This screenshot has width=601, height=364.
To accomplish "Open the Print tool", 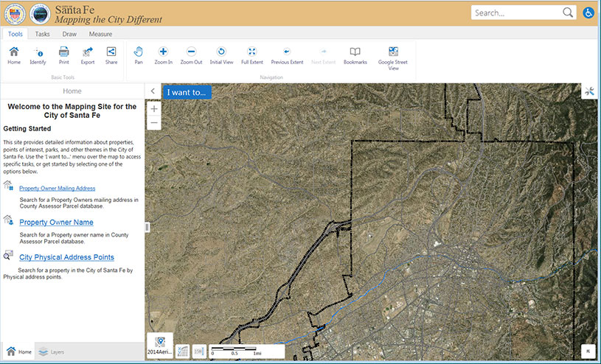I will [63, 55].
